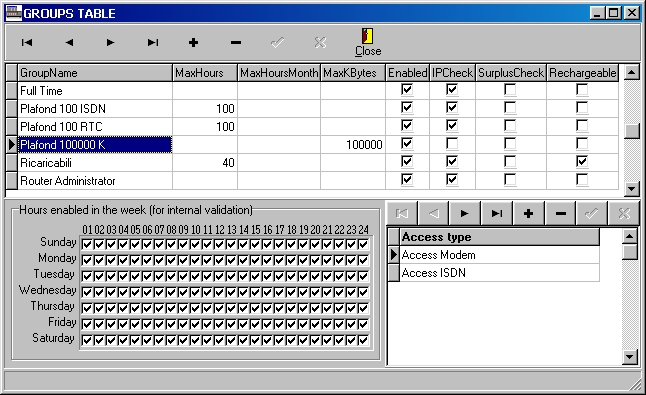Go to last access type record
The width and height of the screenshot is (646, 395).
pos(497,213)
